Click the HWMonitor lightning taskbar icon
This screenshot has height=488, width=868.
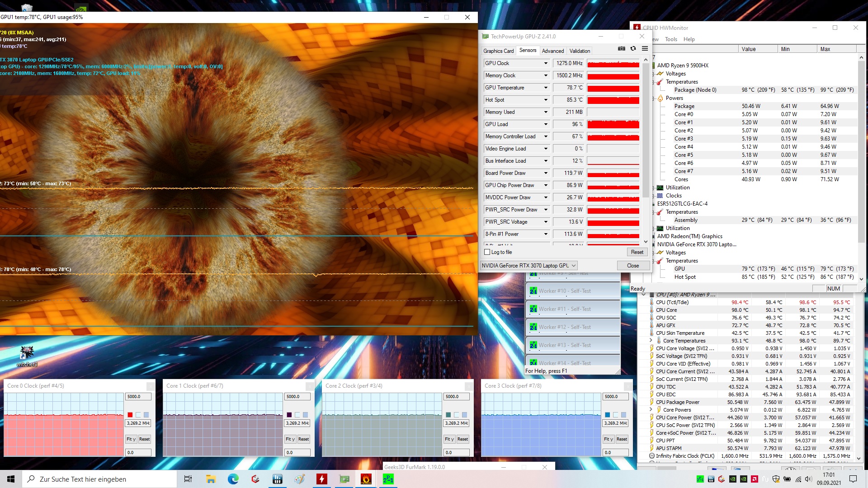[x=322, y=479]
